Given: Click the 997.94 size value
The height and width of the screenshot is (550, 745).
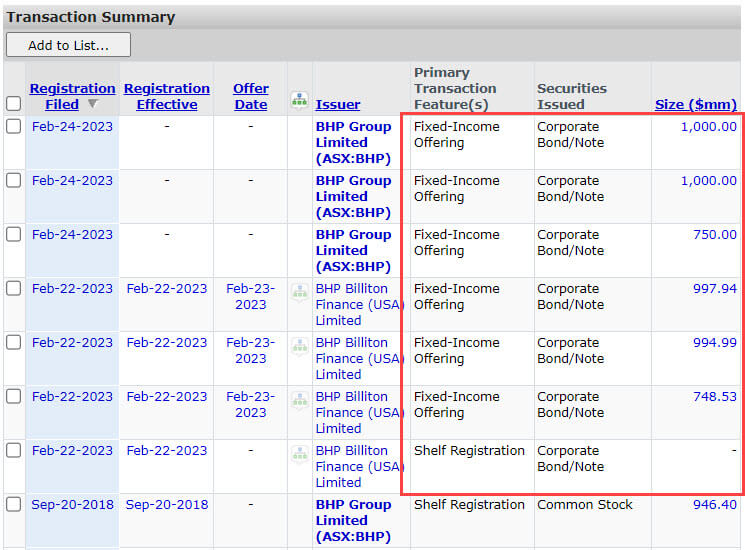Looking at the screenshot, I should pos(715,289).
